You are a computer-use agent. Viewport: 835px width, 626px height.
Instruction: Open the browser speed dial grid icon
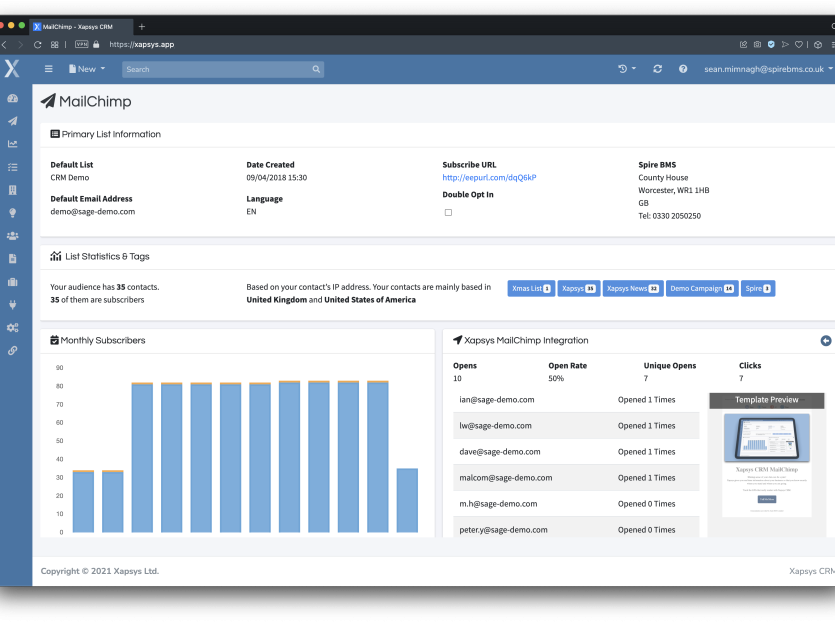click(x=54, y=45)
